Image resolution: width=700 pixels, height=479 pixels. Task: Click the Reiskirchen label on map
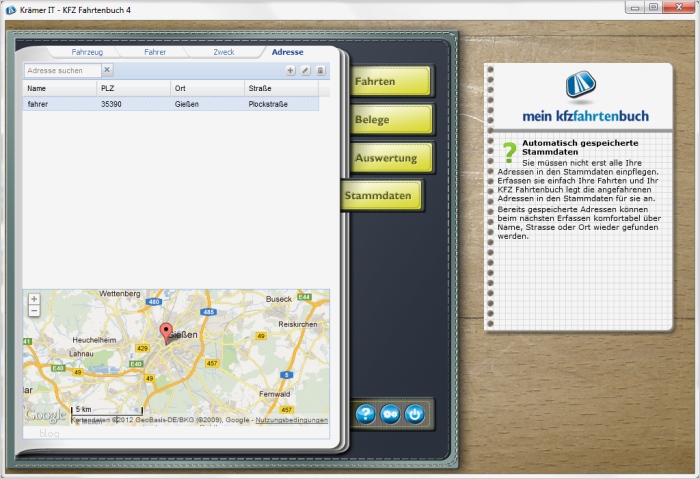(x=297, y=324)
